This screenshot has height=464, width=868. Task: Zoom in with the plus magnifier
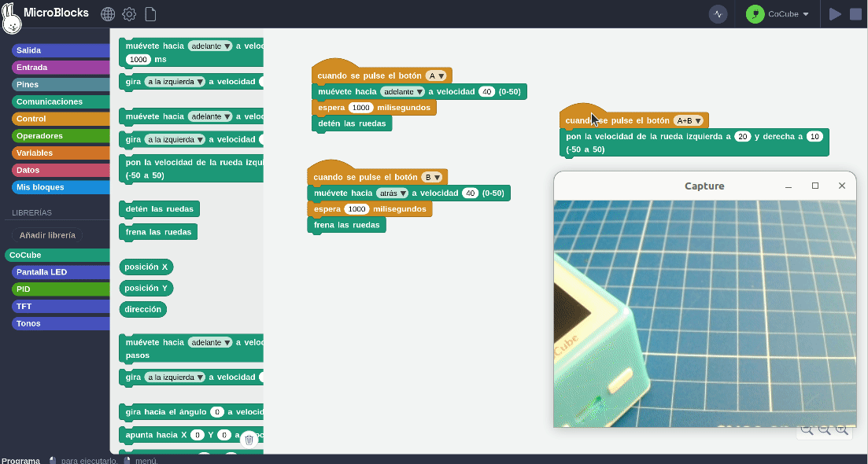coord(842,429)
